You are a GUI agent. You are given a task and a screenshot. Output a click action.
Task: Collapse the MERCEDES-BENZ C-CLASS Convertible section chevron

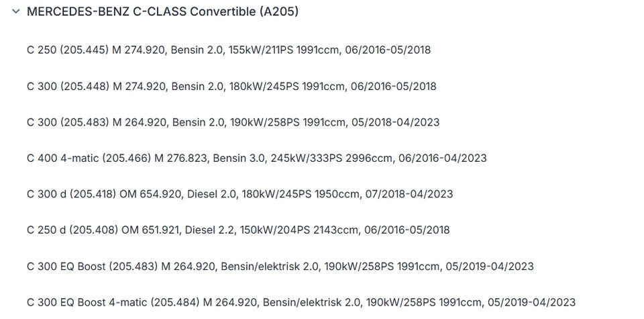coord(16,11)
